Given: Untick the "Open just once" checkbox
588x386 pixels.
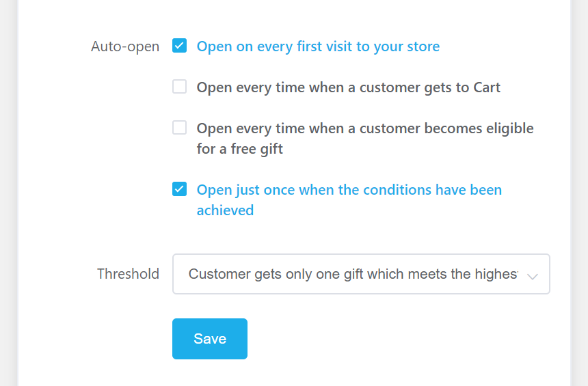Looking at the screenshot, I should pos(179,189).
